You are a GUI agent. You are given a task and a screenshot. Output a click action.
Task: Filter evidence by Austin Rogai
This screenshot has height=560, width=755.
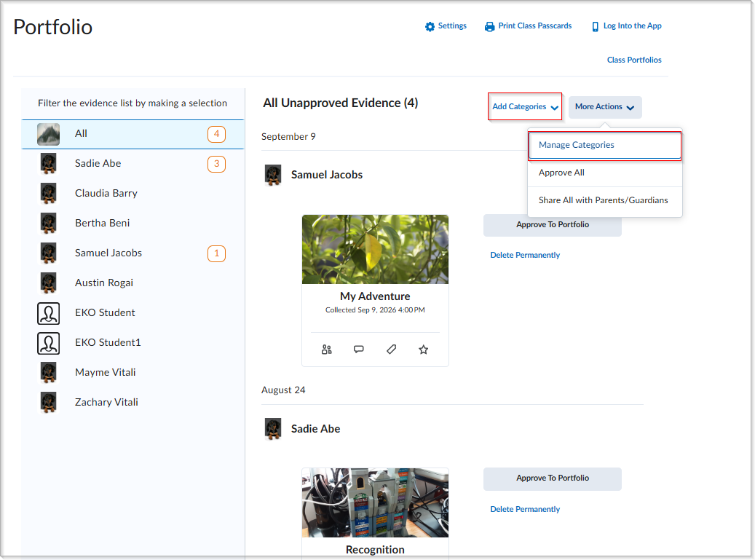click(133, 283)
